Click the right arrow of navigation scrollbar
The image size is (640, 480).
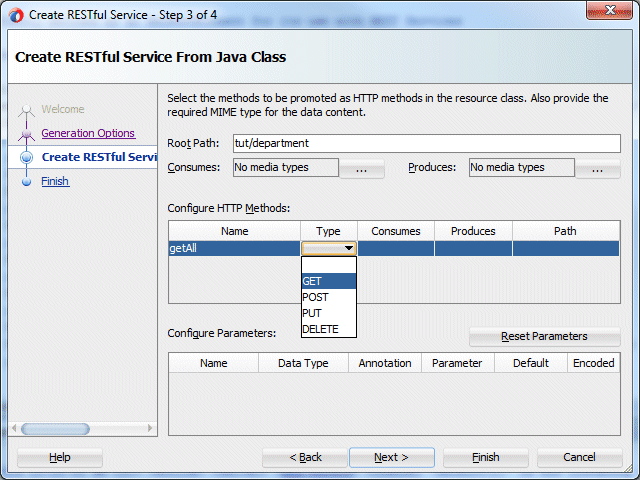click(150, 429)
